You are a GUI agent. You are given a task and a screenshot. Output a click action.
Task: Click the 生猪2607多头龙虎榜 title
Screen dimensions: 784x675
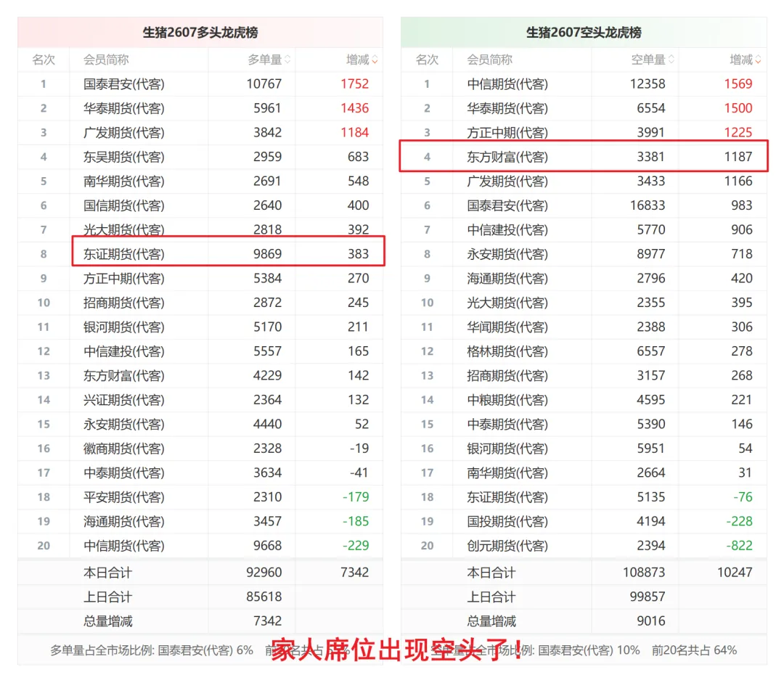tap(200, 33)
